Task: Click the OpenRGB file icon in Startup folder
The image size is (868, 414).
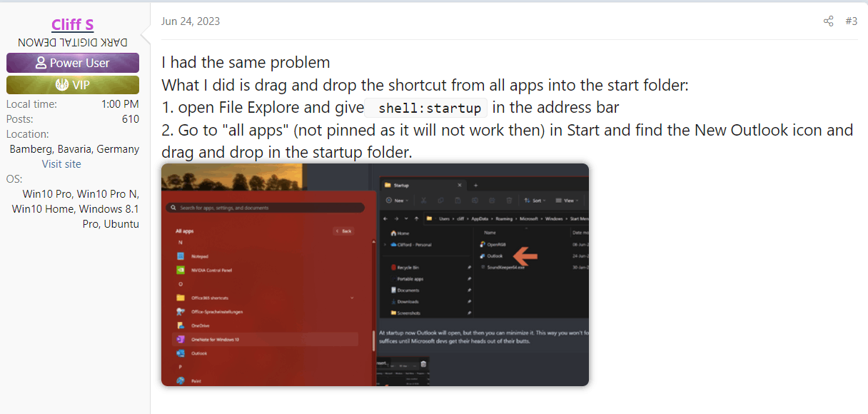Action: tap(483, 245)
